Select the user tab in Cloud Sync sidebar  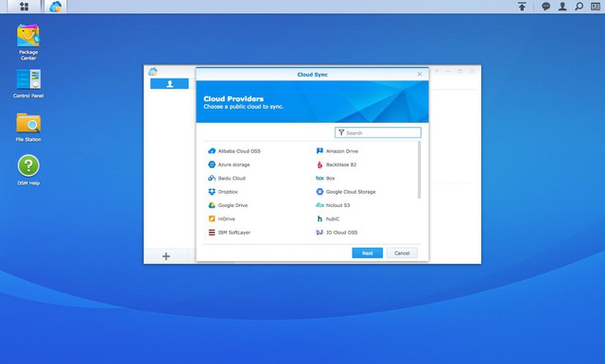[170, 84]
